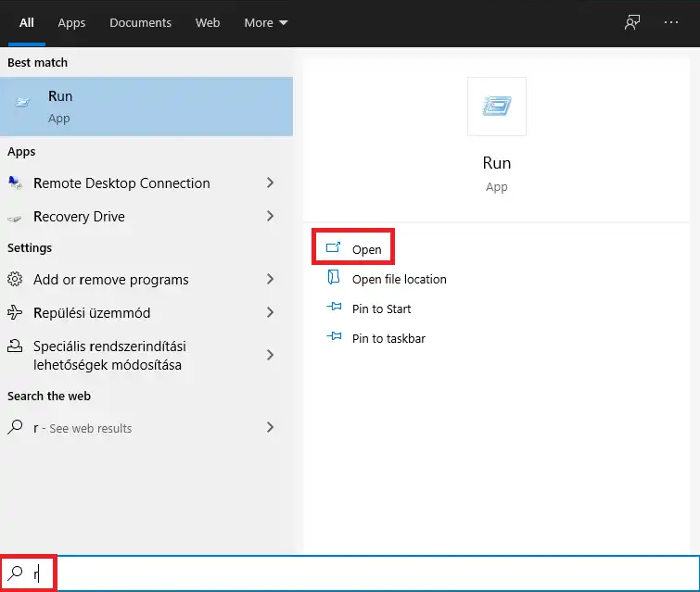The height and width of the screenshot is (592, 700).
Task: Click the Open action for Run
Action: (x=353, y=247)
